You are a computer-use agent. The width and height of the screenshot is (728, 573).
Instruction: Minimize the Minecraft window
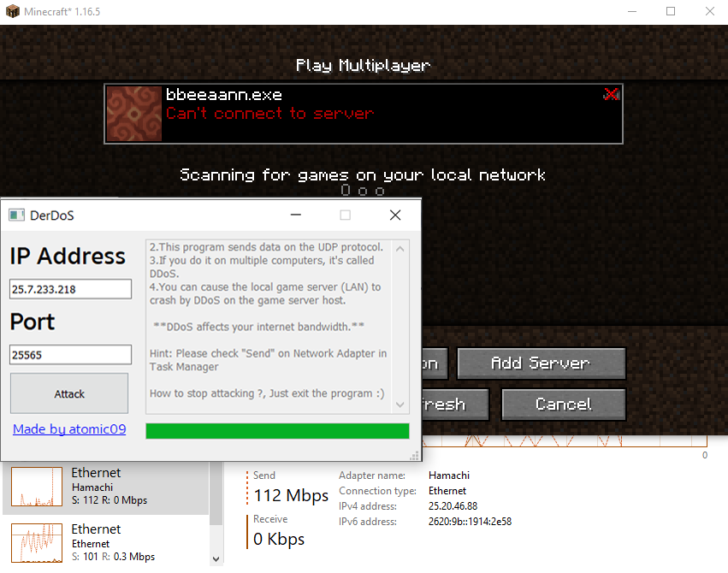coord(632,12)
